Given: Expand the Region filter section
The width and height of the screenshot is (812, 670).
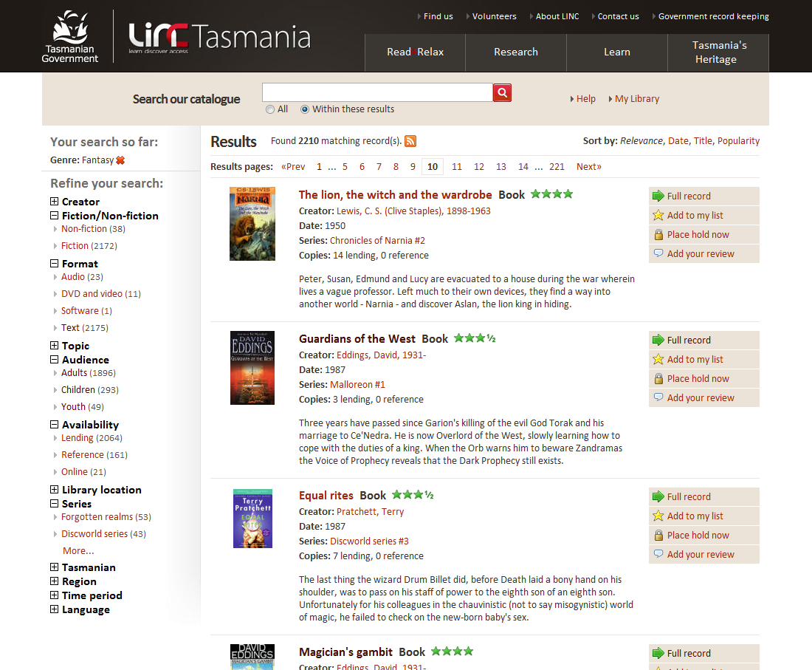Looking at the screenshot, I should pos(55,581).
